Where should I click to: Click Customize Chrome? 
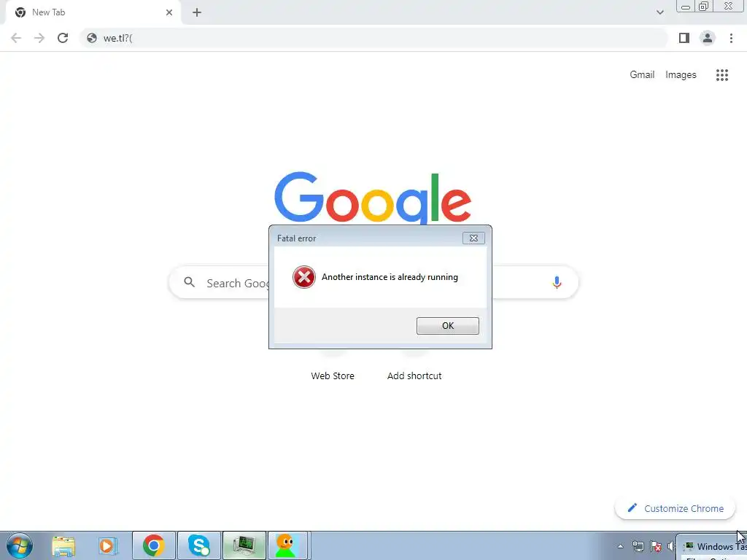coord(675,508)
